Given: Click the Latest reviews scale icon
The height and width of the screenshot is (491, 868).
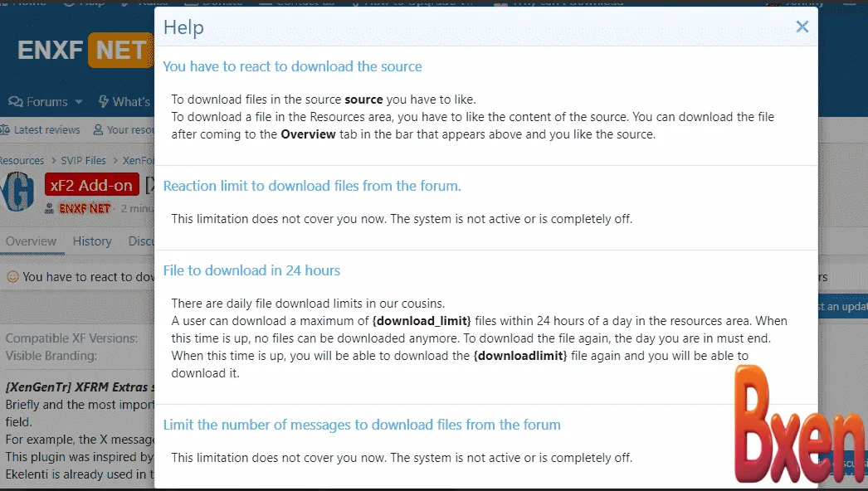Looking at the screenshot, I should point(5,130).
